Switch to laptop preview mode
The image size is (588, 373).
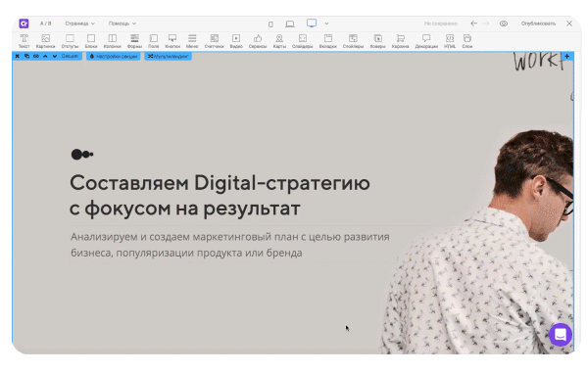pyautogui.click(x=289, y=23)
